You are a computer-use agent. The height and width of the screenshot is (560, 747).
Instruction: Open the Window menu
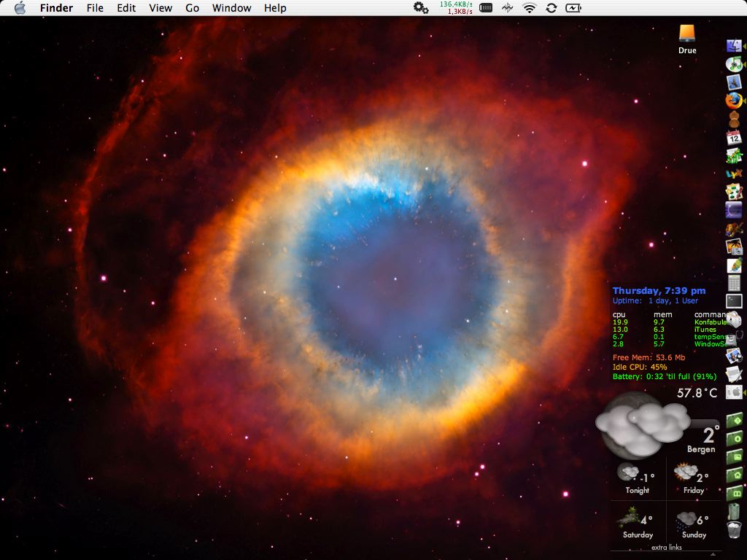[x=231, y=8]
